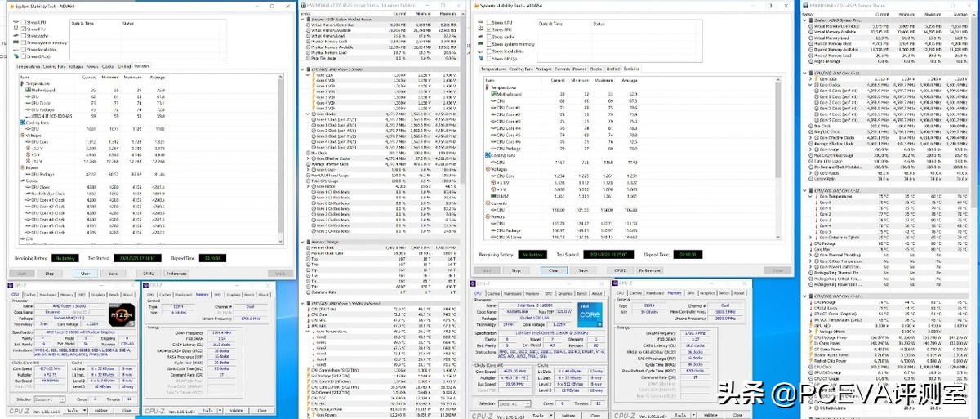Click the HWiNFO64 title bar icon for Ryzen sensors
The height and width of the screenshot is (419, 980).
(x=305, y=5)
